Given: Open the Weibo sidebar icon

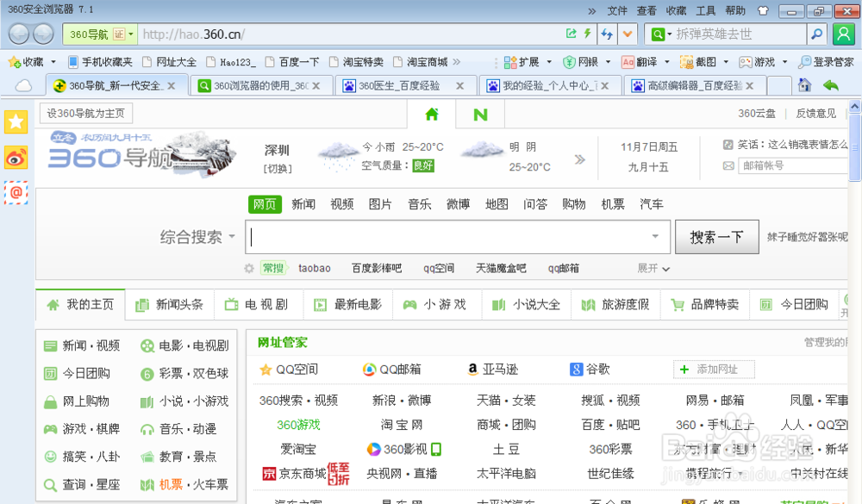Looking at the screenshot, I should tap(16, 158).
